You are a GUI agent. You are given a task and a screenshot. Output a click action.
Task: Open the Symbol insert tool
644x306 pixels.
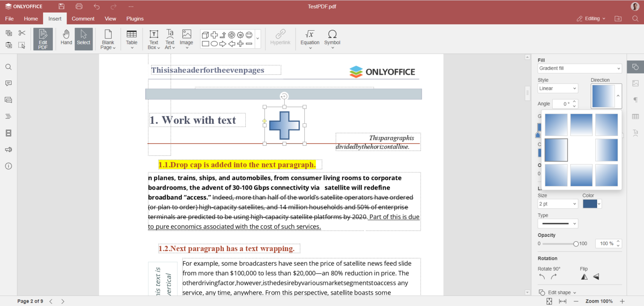tap(332, 39)
